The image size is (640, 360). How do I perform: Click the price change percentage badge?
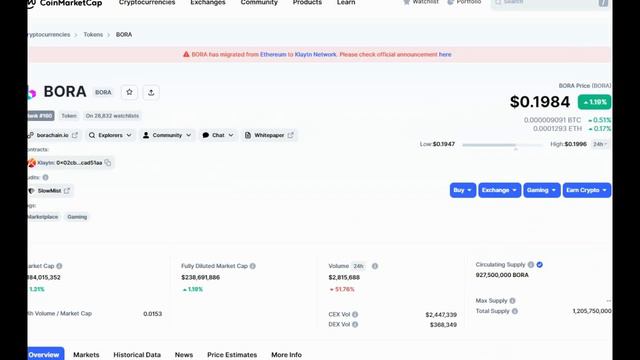pos(594,102)
